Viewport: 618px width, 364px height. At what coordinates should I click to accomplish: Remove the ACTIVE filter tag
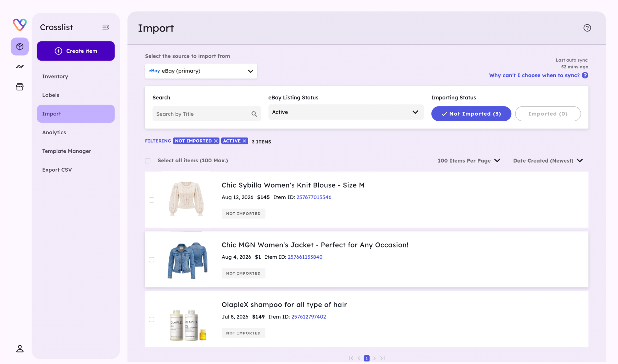click(x=245, y=141)
